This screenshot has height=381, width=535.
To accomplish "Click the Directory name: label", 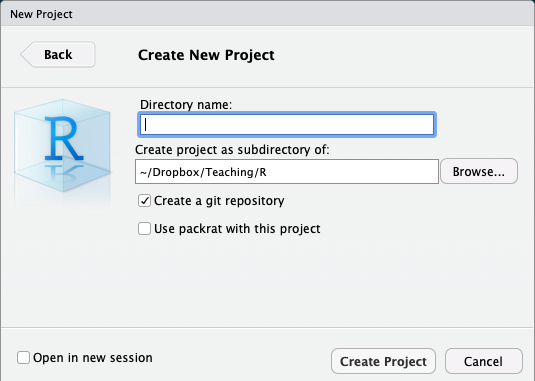I will click(x=186, y=105).
